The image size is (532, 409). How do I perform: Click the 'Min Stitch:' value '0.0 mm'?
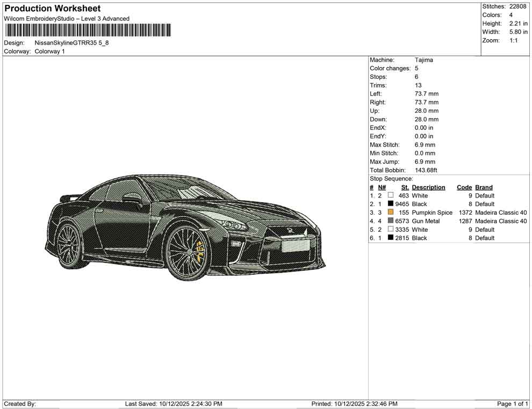pyautogui.click(x=425, y=153)
